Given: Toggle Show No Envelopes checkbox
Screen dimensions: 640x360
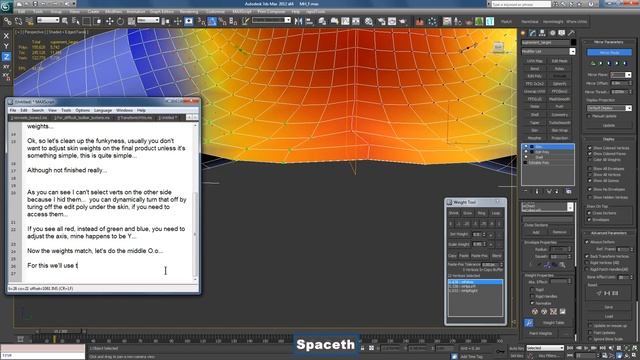Looking at the screenshot, I should [x=590, y=189].
